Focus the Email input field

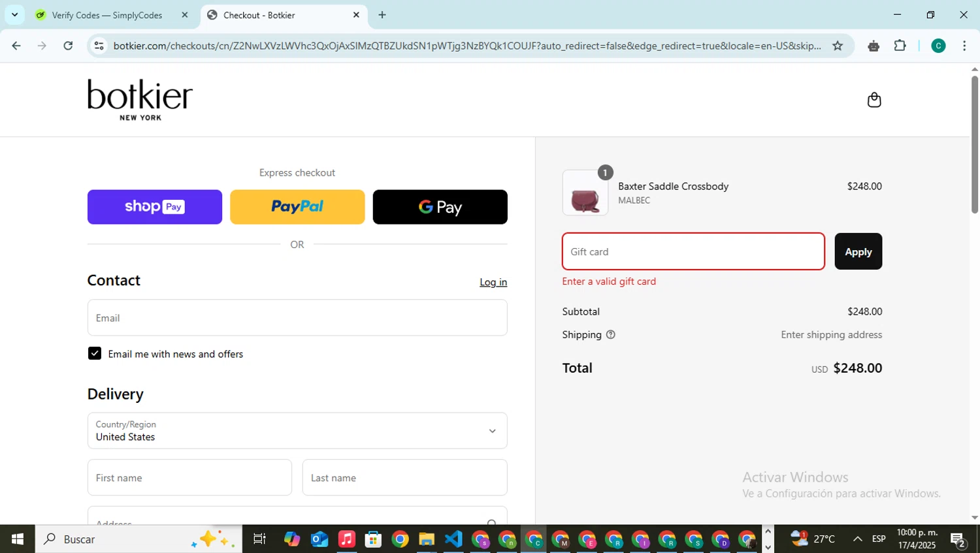click(x=297, y=318)
